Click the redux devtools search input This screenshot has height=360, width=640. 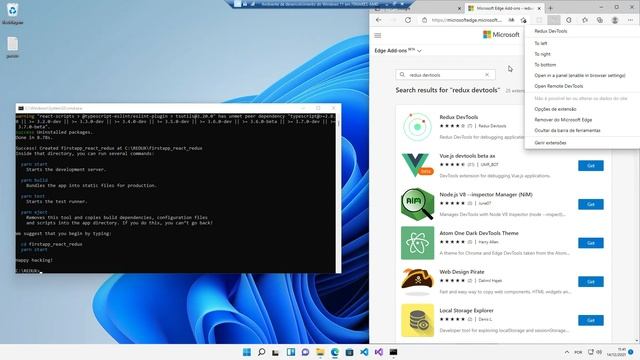pyautogui.click(x=445, y=75)
